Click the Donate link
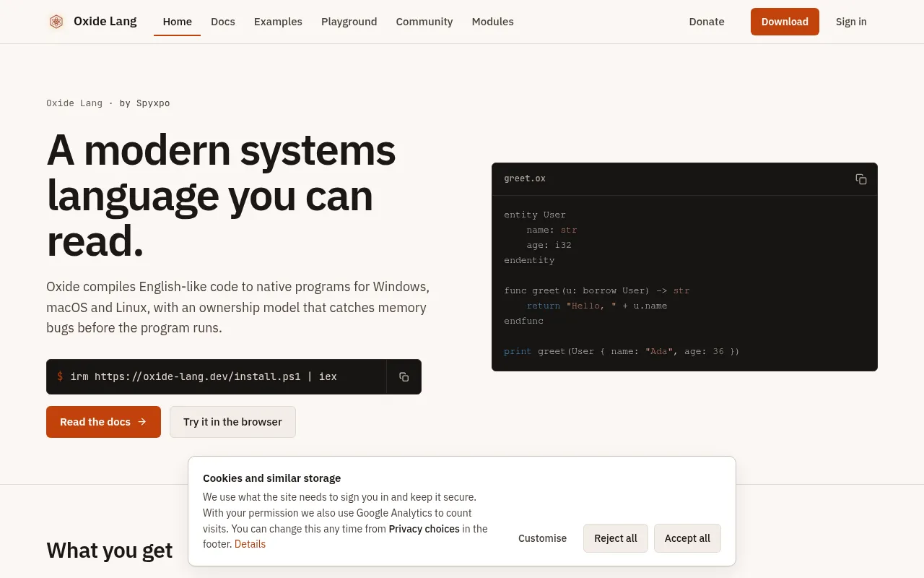The height and width of the screenshot is (578, 924). (x=707, y=22)
